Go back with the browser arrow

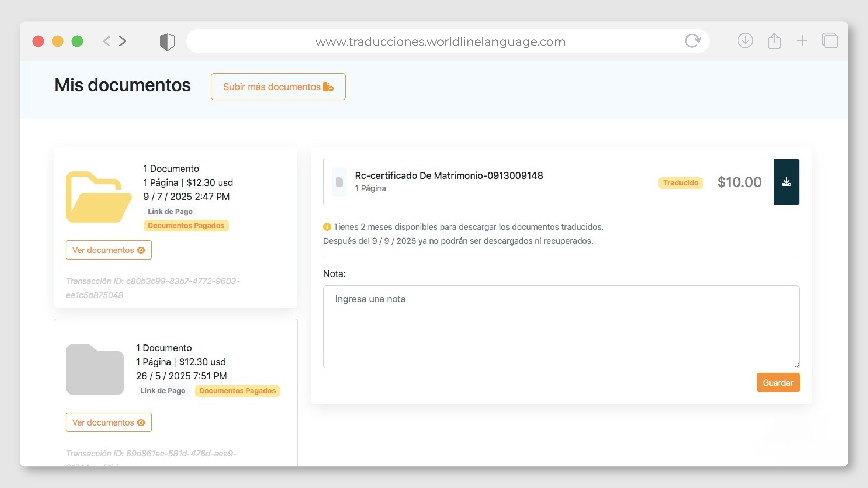(x=107, y=41)
